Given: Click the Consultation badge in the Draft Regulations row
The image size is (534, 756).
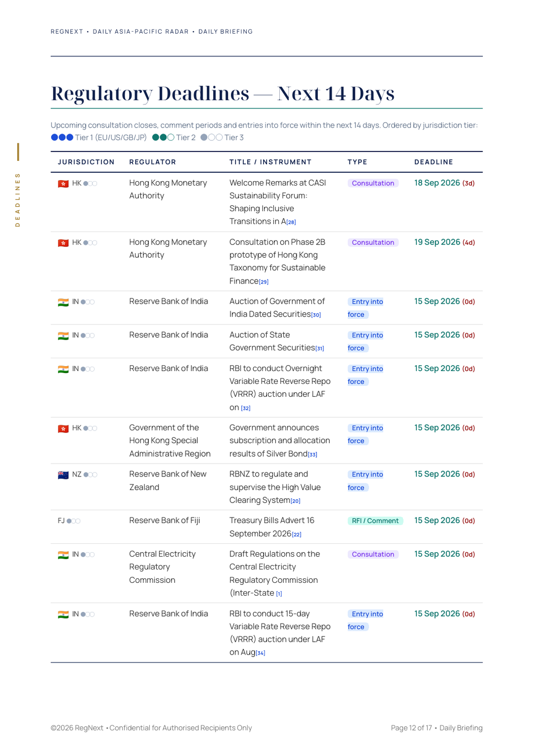Looking at the screenshot, I should click(373, 555).
